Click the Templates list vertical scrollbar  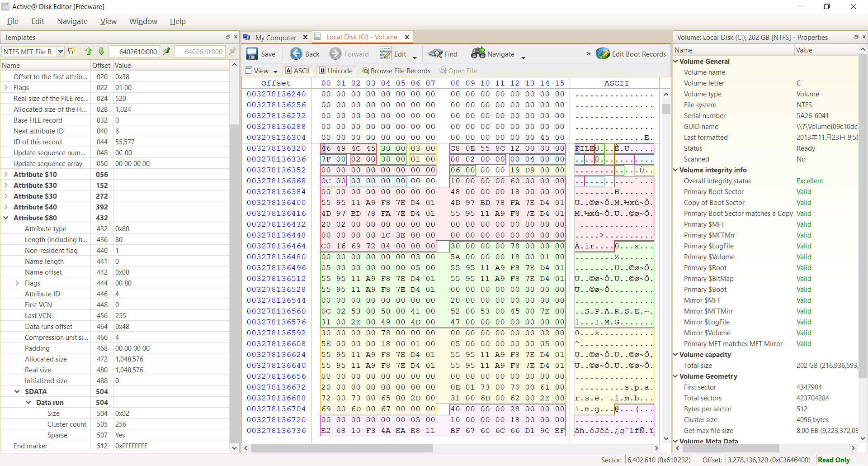[x=234, y=255]
